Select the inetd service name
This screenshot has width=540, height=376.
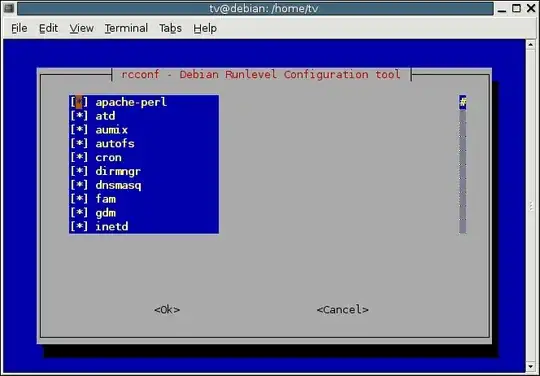(112, 227)
